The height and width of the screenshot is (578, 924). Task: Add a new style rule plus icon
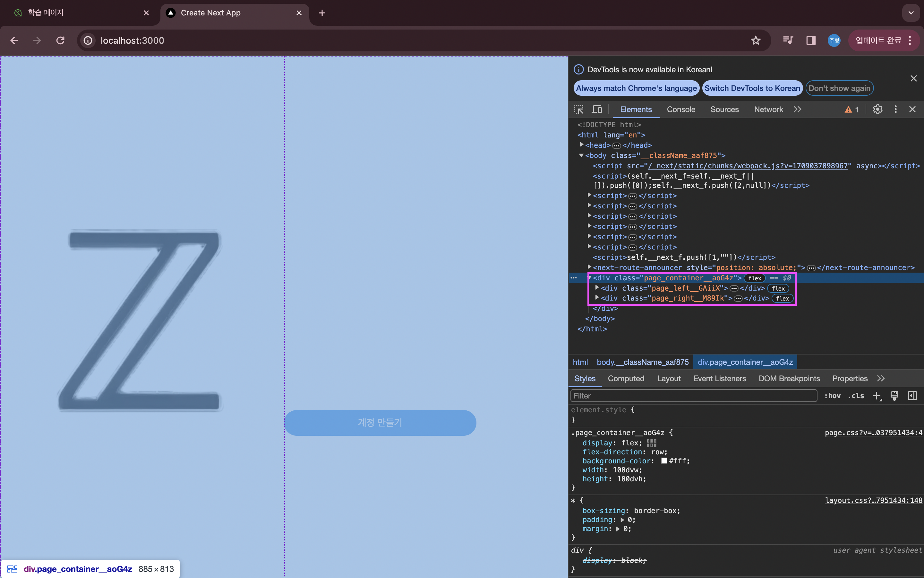(877, 396)
